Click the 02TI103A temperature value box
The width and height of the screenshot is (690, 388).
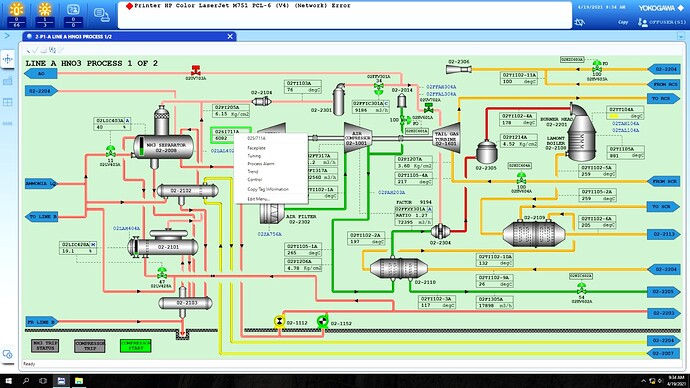click(x=303, y=86)
